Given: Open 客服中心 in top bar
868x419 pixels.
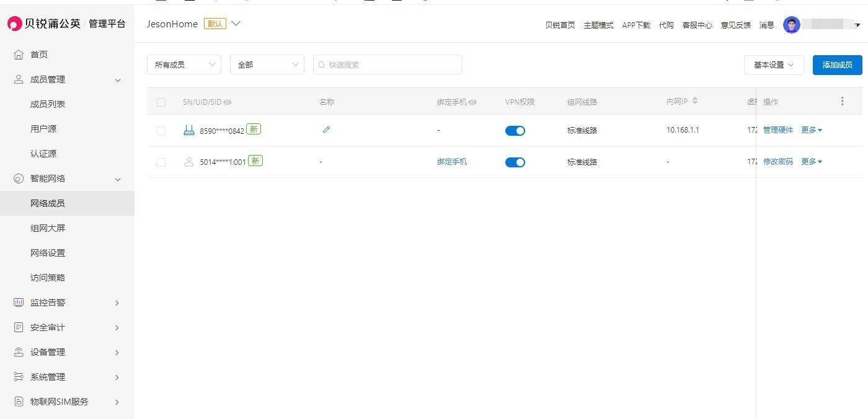Looking at the screenshot, I should 697,25.
